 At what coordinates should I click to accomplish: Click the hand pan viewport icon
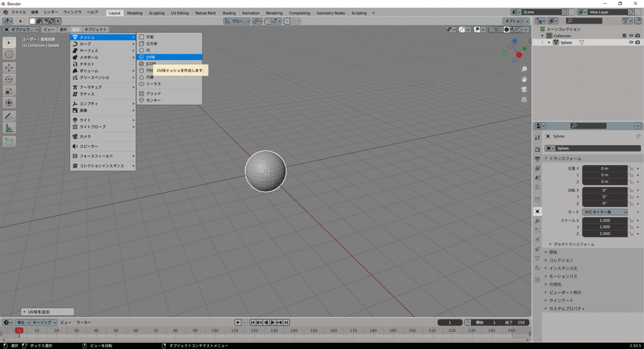[x=524, y=79]
